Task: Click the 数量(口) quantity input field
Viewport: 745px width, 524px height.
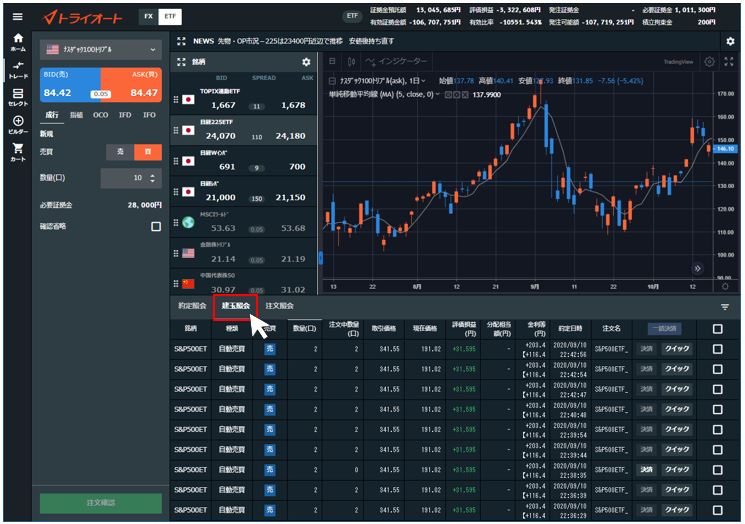Action: click(131, 178)
